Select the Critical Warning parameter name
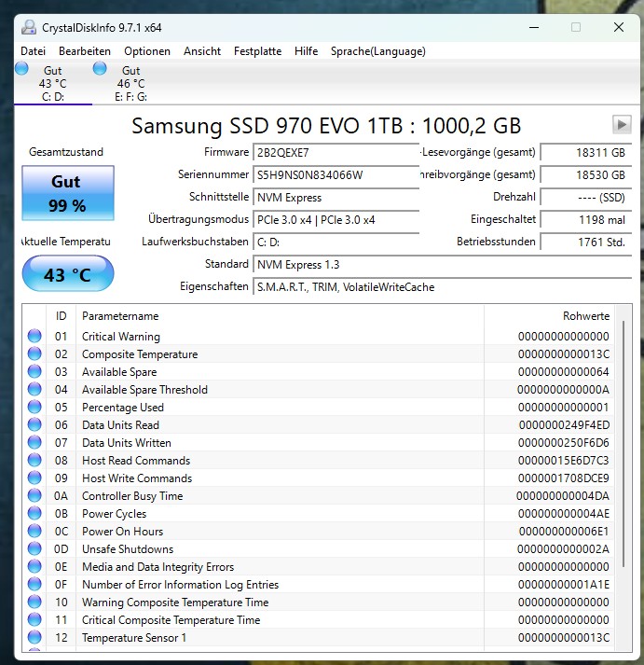Viewport: 644px width, 665px height. tap(121, 337)
